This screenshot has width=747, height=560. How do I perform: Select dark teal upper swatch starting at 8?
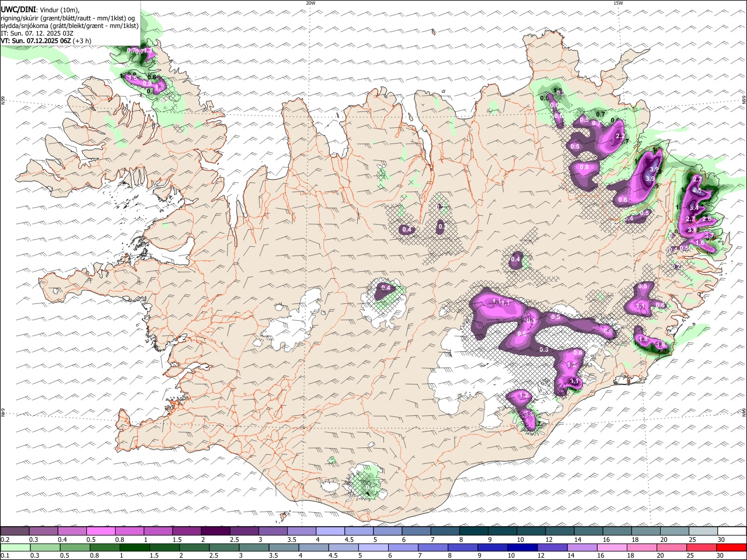[x=473, y=531]
